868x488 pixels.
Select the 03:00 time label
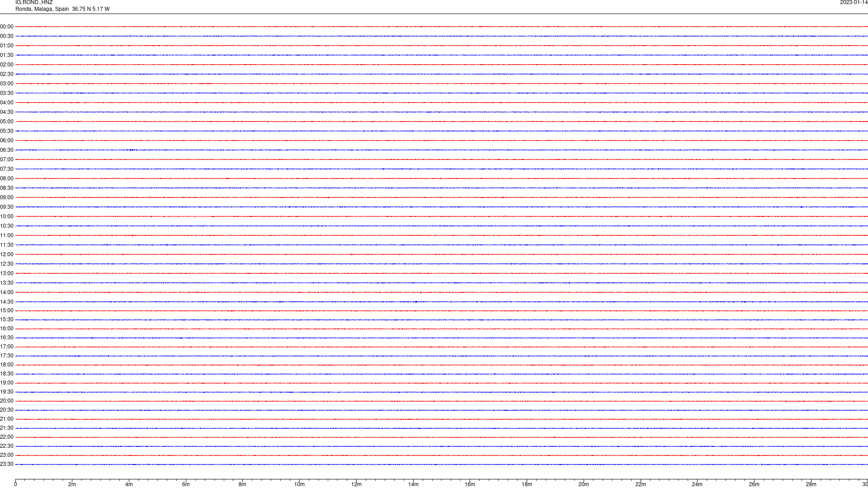click(x=7, y=84)
